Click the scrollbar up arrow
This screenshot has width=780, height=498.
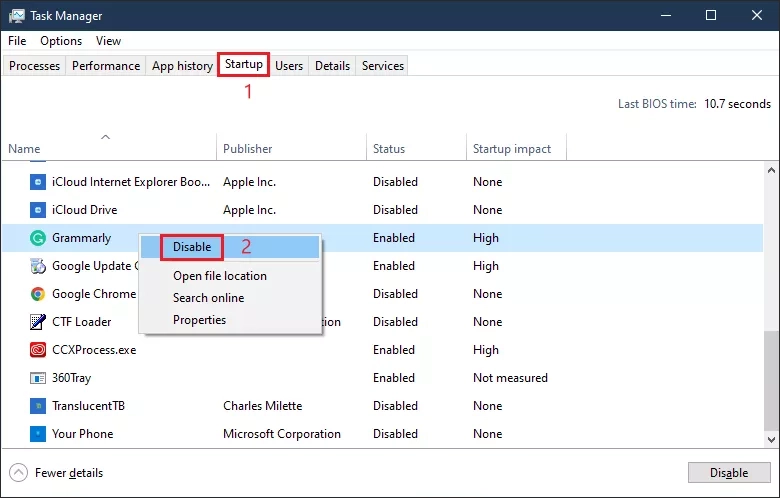[x=771, y=170]
